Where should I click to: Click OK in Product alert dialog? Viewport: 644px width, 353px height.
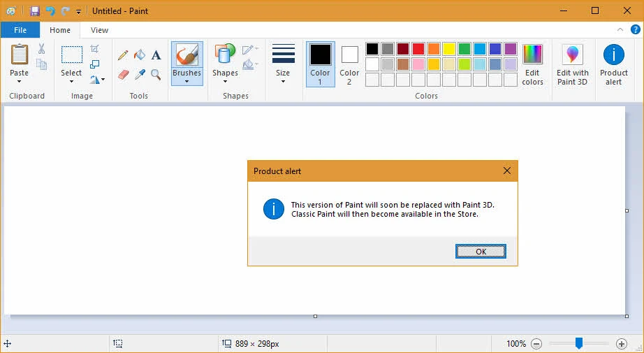pyautogui.click(x=481, y=252)
